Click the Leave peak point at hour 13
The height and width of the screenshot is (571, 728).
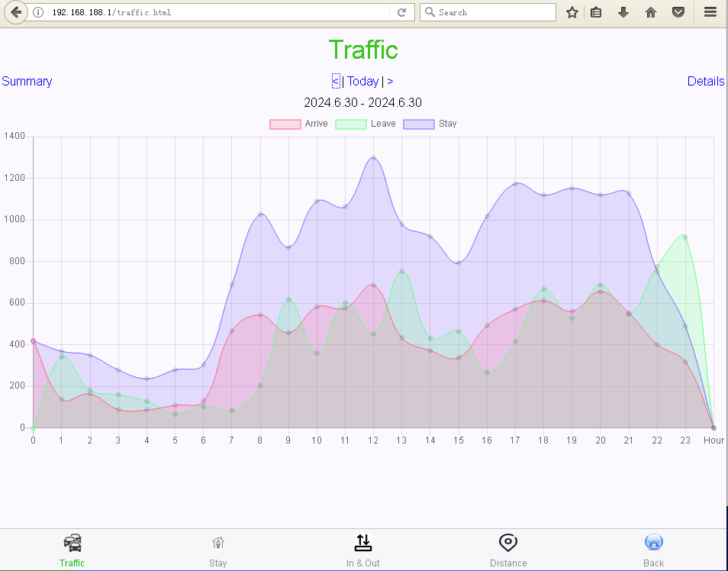pos(401,271)
